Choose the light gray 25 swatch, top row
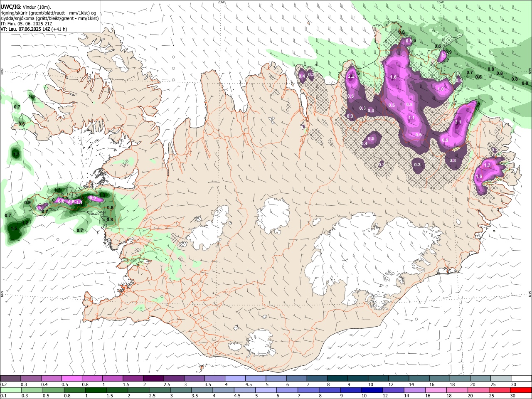The width and height of the screenshot is (532, 399). click(500, 379)
